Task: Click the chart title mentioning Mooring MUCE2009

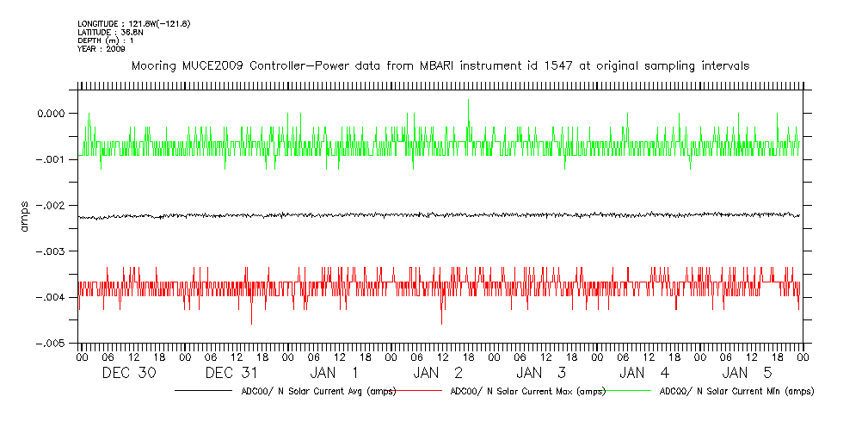Action: pos(440,65)
